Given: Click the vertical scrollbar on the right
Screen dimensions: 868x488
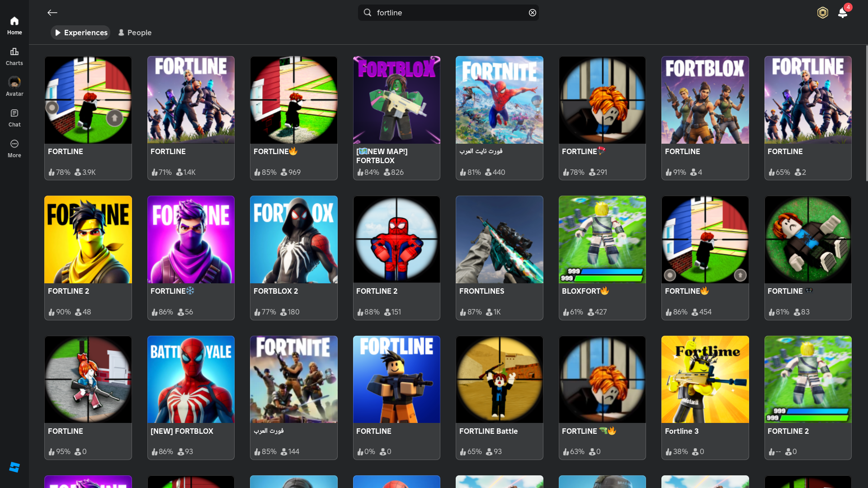Looking at the screenshot, I should point(866,113).
